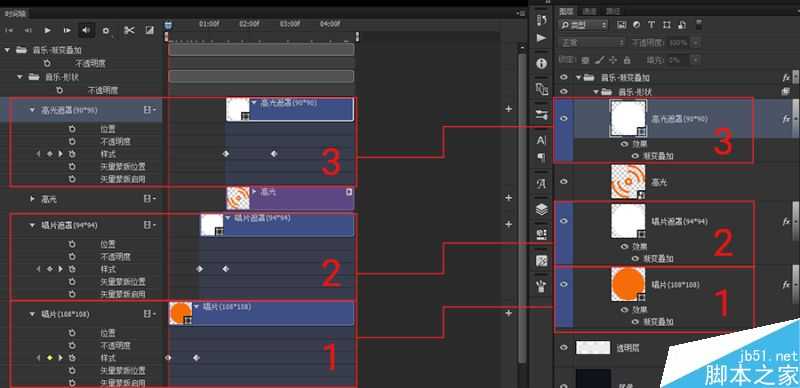Switch to the 图层 (Layers) tab
This screenshot has width=800, height=388.
pos(566,11)
